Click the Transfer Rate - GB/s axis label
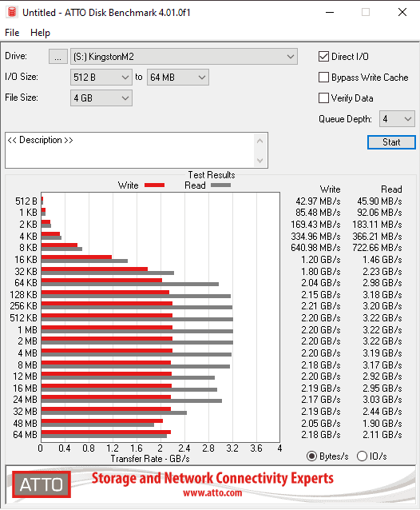Screen dimensions: 420x510 [x=150, y=459]
